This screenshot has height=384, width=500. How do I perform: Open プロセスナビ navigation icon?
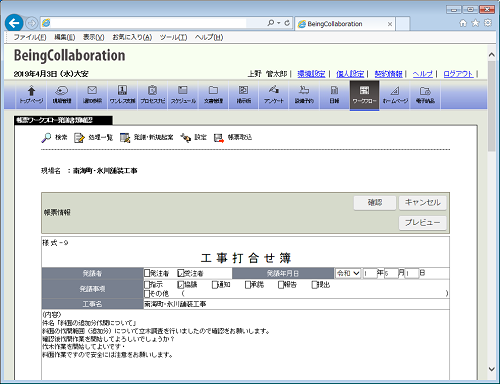[153, 95]
